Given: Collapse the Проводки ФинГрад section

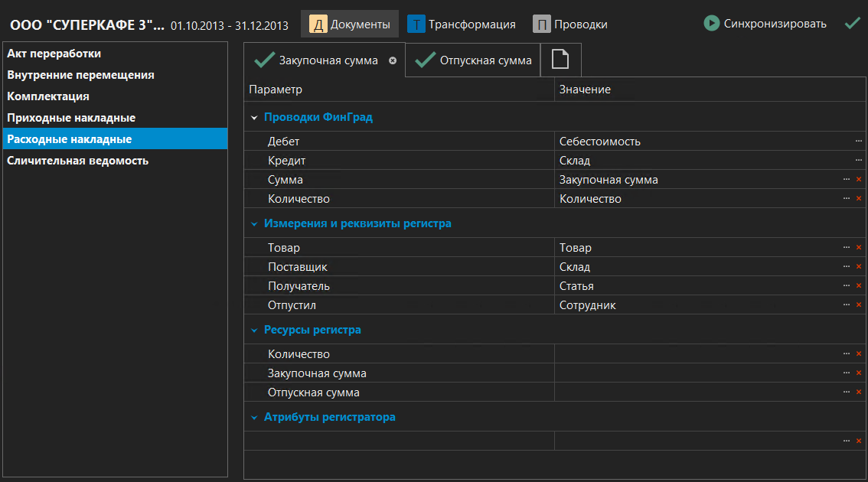Looking at the screenshot, I should point(254,118).
